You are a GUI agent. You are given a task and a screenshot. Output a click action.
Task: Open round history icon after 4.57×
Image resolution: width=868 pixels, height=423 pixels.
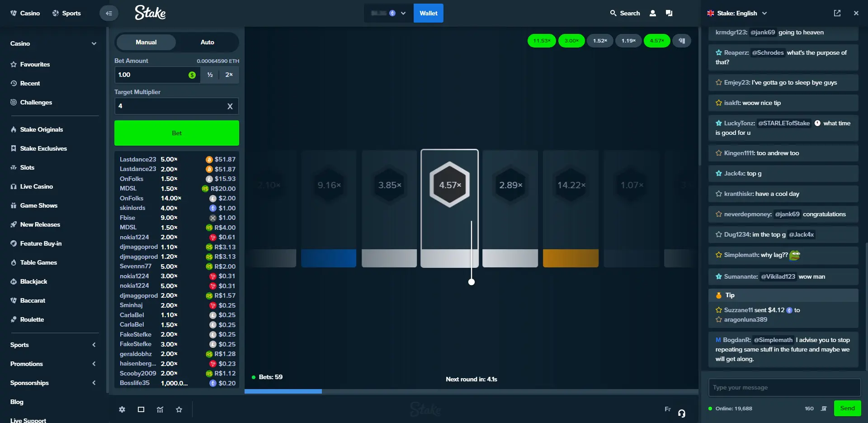pos(682,41)
